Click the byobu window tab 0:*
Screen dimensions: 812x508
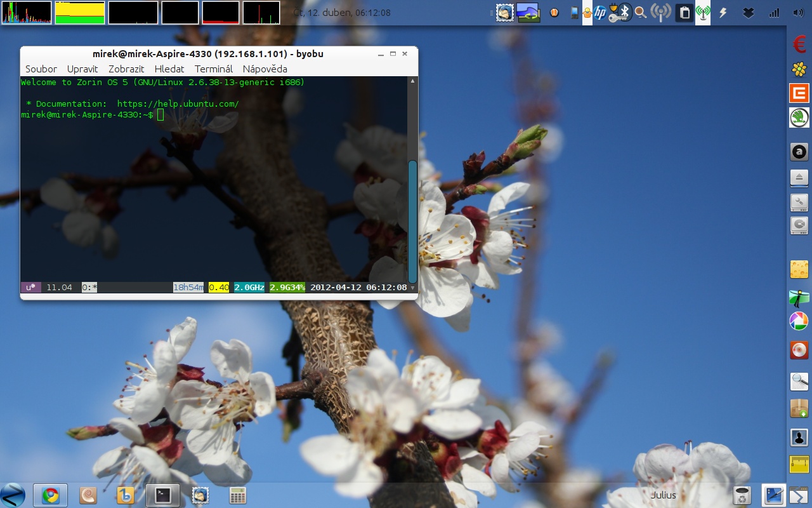[x=89, y=288]
